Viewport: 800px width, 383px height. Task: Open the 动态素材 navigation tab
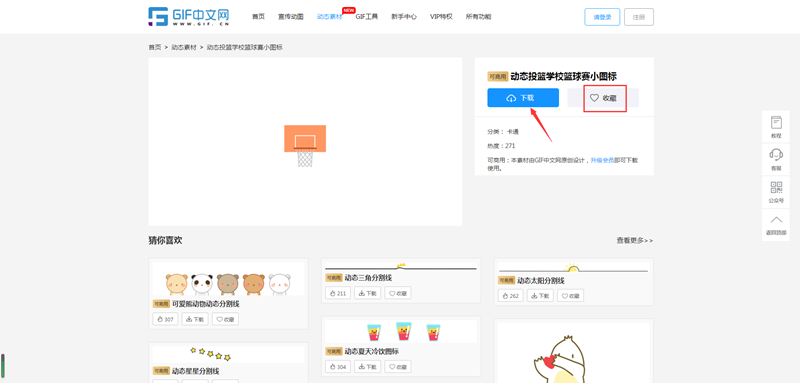click(330, 17)
